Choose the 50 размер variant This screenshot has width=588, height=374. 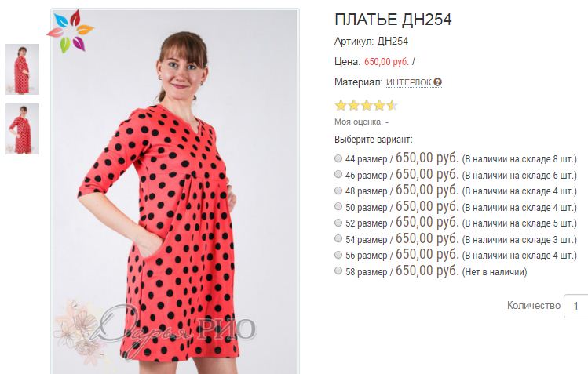(338, 207)
